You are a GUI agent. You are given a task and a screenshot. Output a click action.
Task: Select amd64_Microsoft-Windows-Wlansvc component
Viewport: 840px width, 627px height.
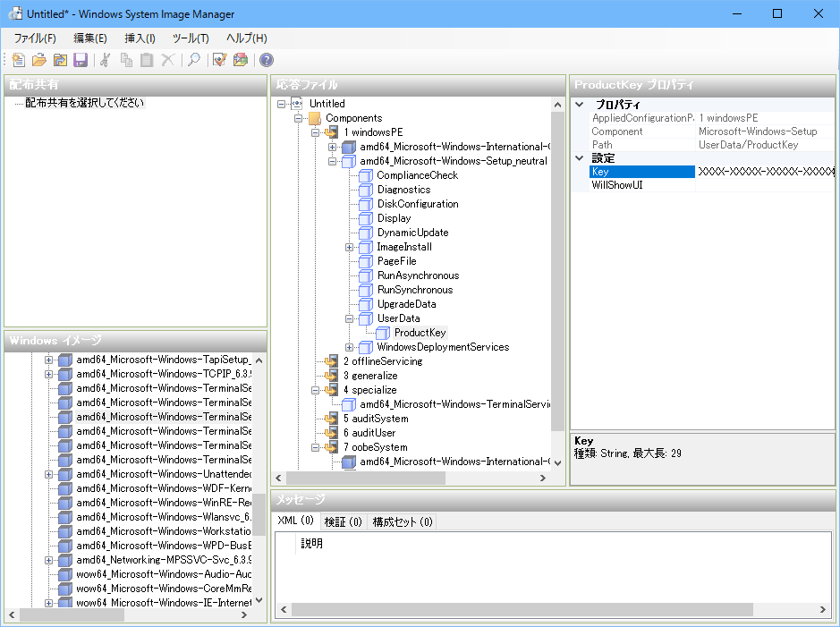[164, 517]
